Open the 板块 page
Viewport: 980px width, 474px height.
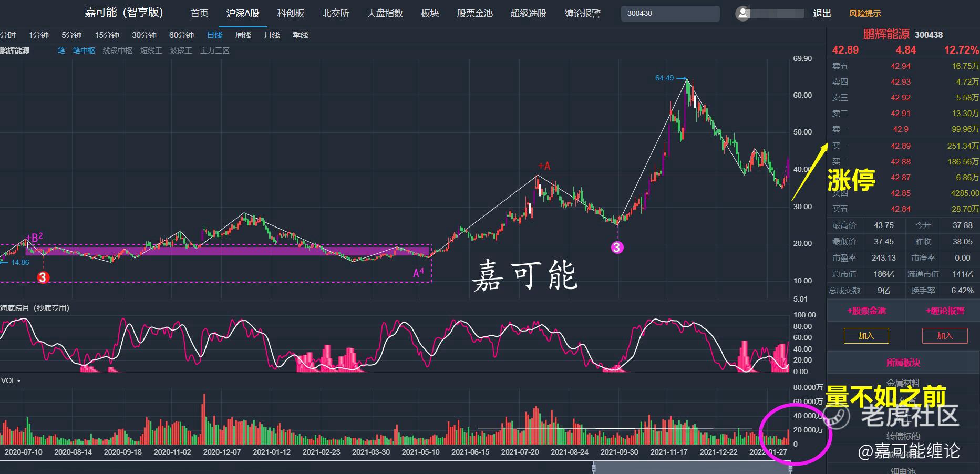point(430,13)
